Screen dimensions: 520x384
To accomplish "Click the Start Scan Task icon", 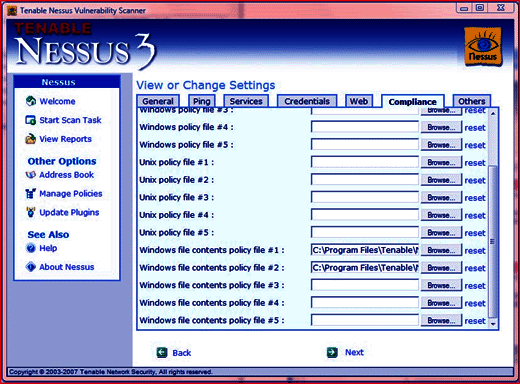I will 31,120.
